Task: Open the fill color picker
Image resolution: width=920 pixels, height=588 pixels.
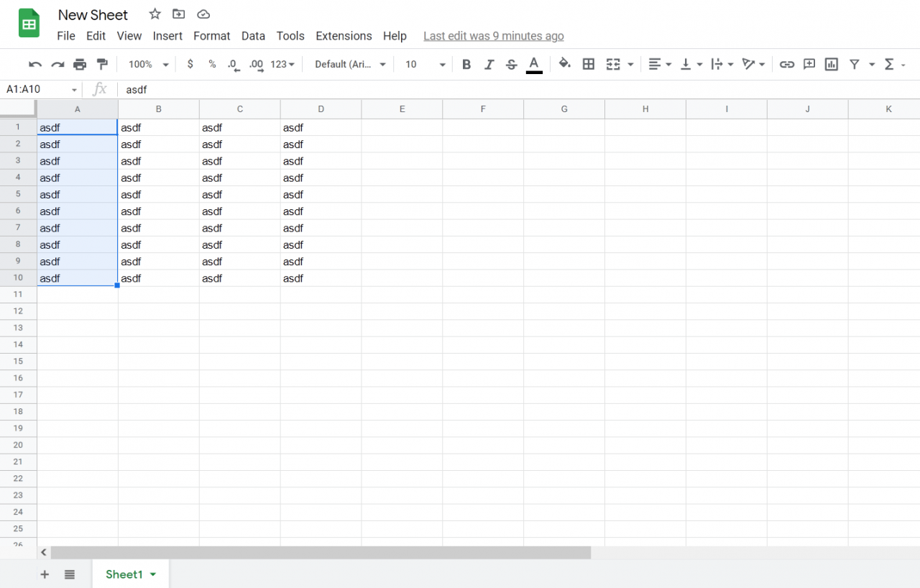Action: (x=565, y=64)
